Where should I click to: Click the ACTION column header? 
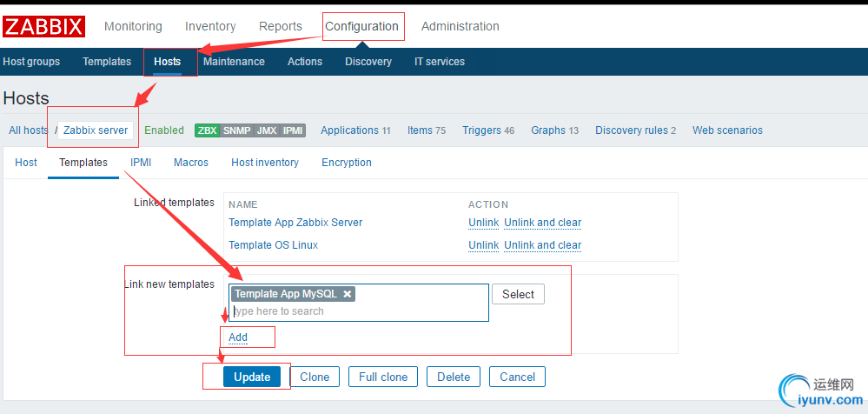(x=488, y=204)
